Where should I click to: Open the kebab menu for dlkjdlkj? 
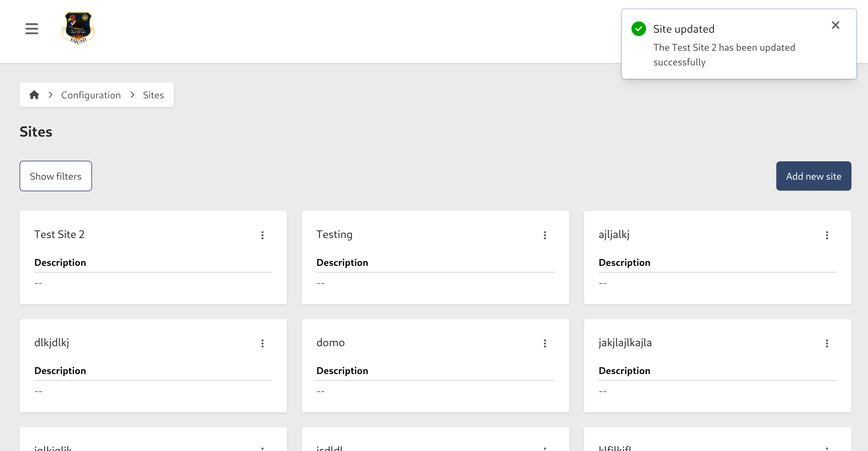(x=262, y=343)
